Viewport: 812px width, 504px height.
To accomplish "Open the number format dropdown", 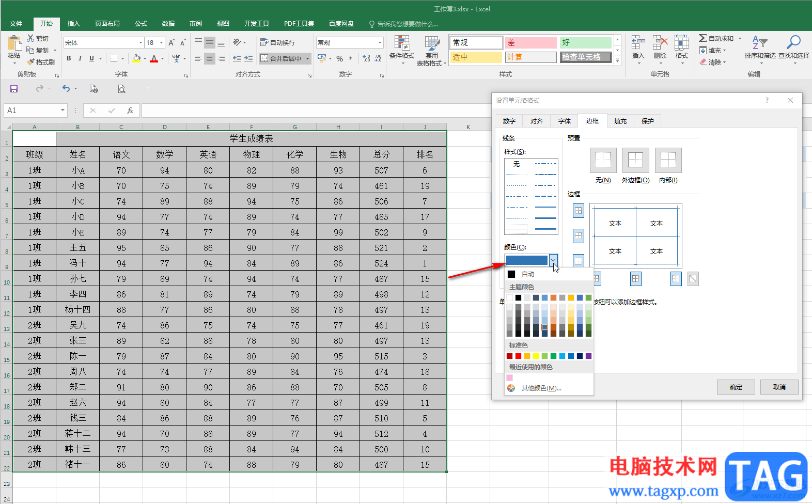I will point(380,42).
